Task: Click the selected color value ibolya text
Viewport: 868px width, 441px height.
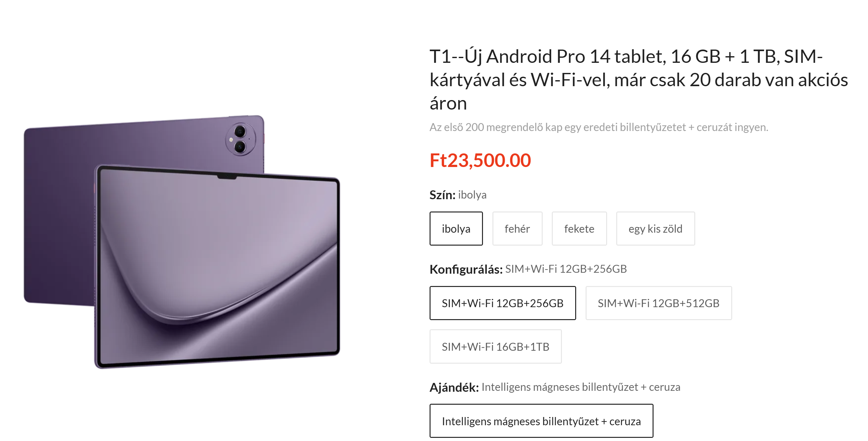Action: coord(472,195)
